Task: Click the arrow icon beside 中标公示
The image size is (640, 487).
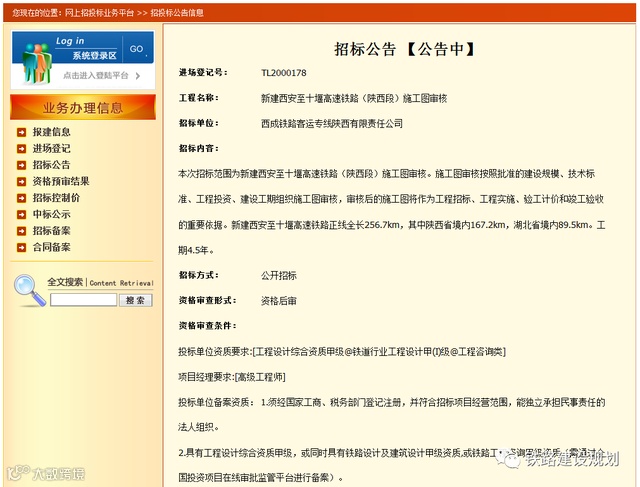Action: 21,215
